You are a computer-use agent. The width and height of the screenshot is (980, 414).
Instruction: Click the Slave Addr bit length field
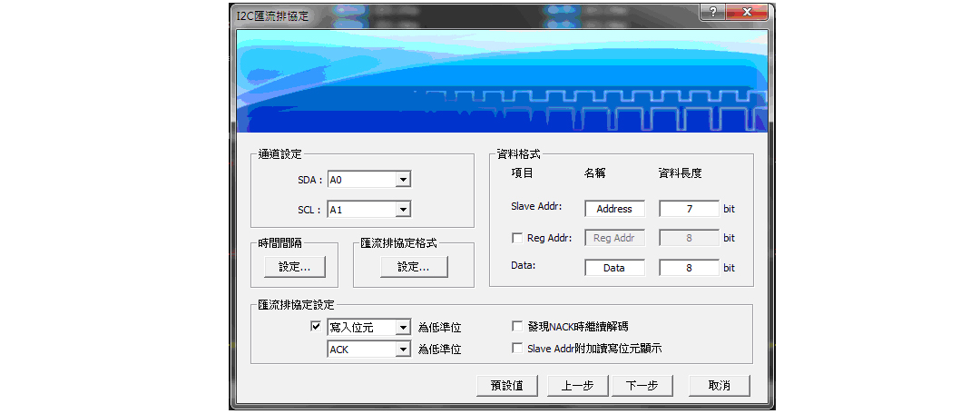(689, 209)
